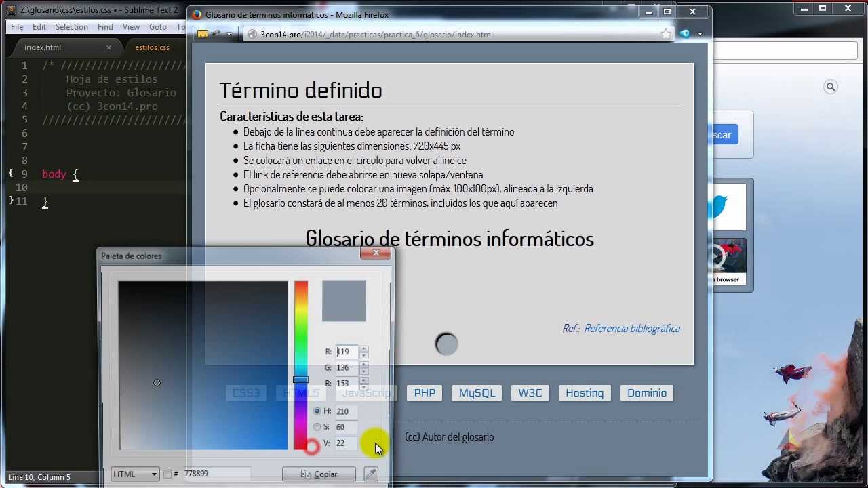
Task: Decrease the G value with down arrow
Action: coord(364,371)
